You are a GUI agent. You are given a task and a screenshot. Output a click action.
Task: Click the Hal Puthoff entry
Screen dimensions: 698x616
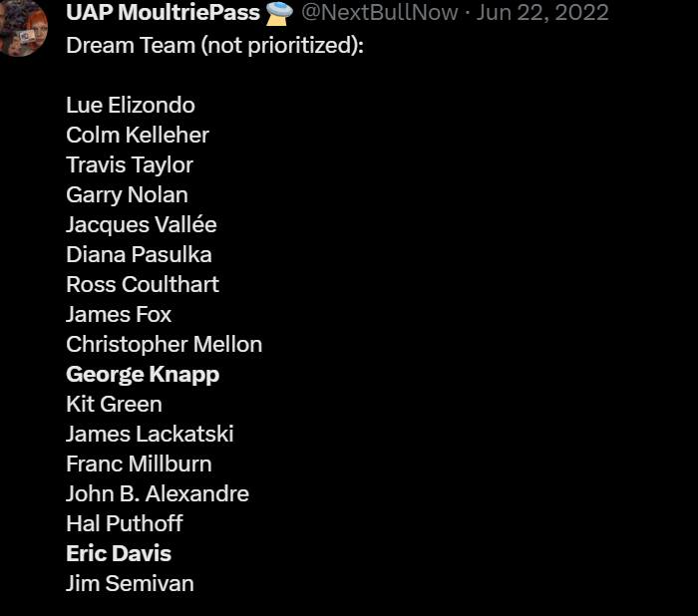(x=125, y=523)
